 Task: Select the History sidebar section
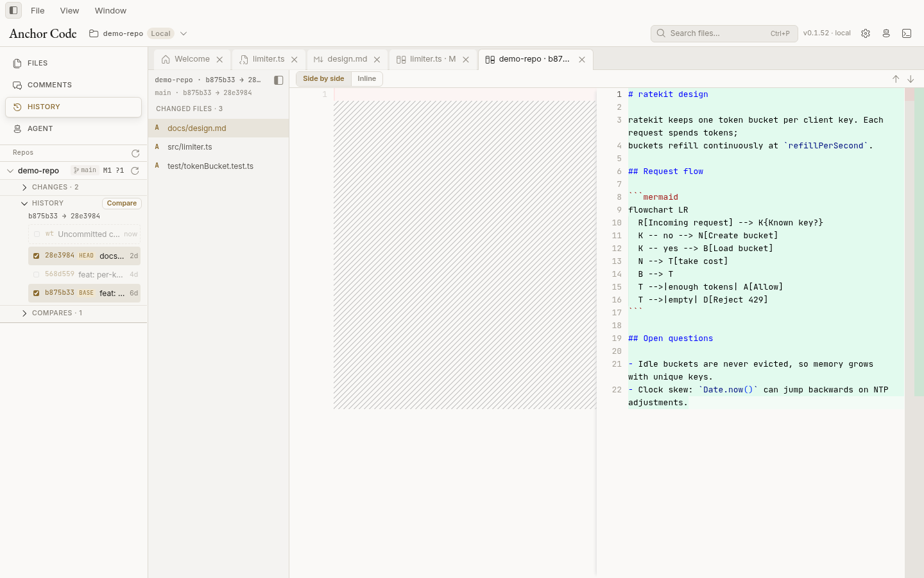[73, 107]
